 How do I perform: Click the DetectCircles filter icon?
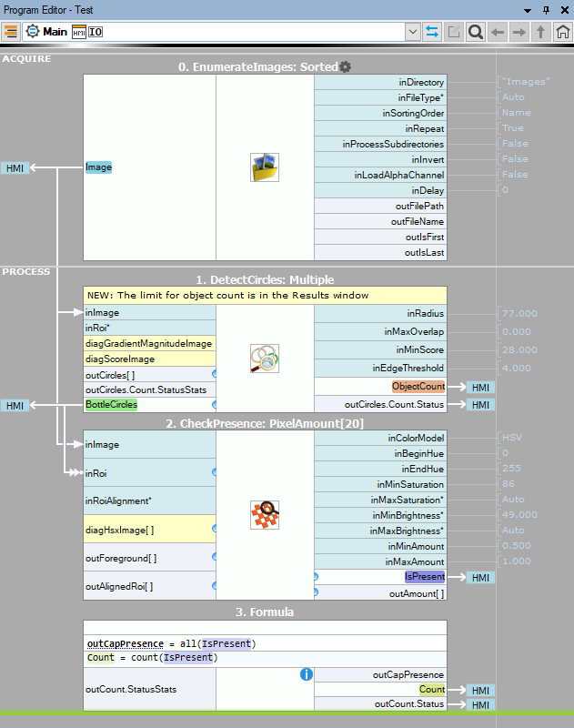[265, 359]
